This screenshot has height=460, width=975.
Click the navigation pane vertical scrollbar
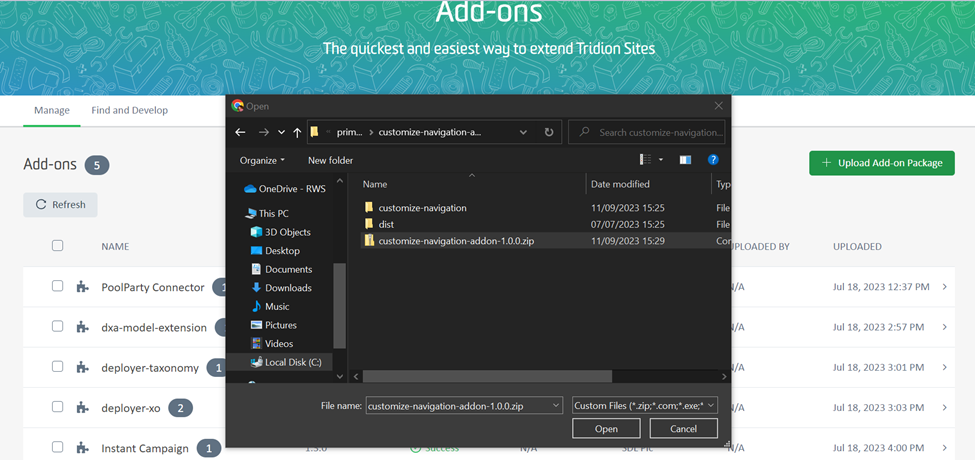(340, 305)
